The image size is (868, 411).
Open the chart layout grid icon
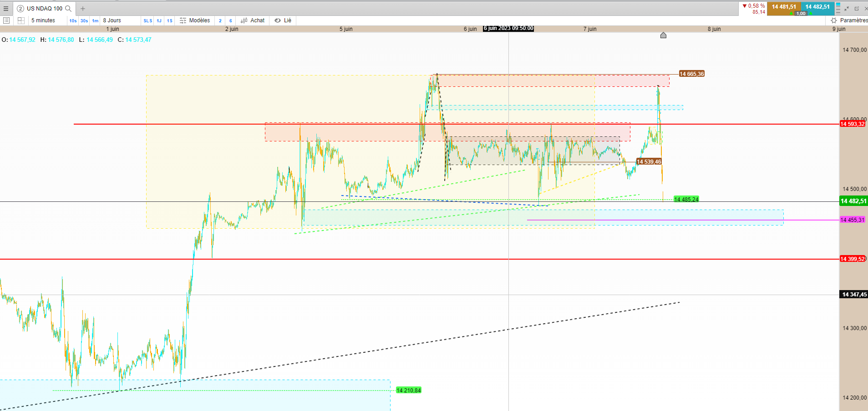[x=21, y=20]
